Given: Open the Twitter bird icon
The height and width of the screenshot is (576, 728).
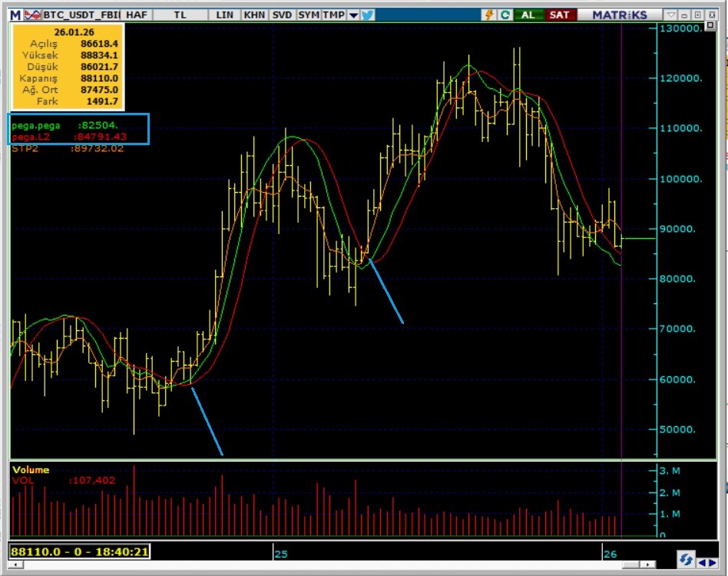Looking at the screenshot, I should [367, 15].
